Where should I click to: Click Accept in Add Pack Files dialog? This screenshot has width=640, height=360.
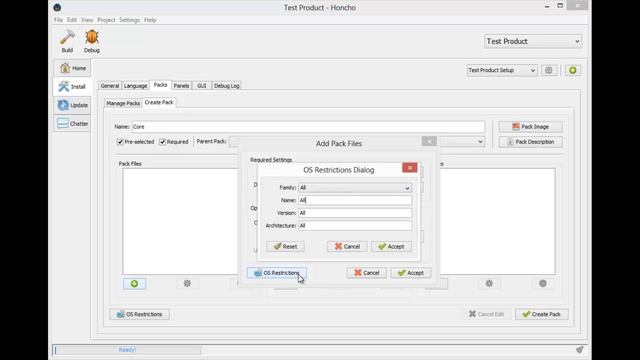pos(411,273)
